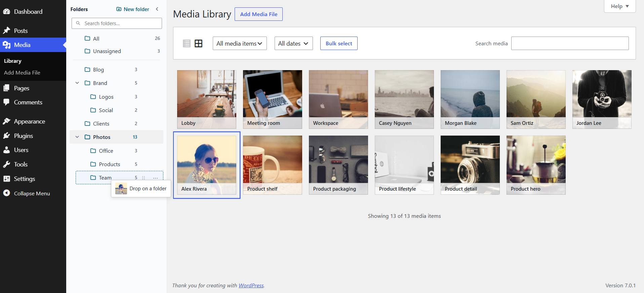Click the Posts pushpin icon
This screenshot has width=644, height=293.
click(7, 31)
